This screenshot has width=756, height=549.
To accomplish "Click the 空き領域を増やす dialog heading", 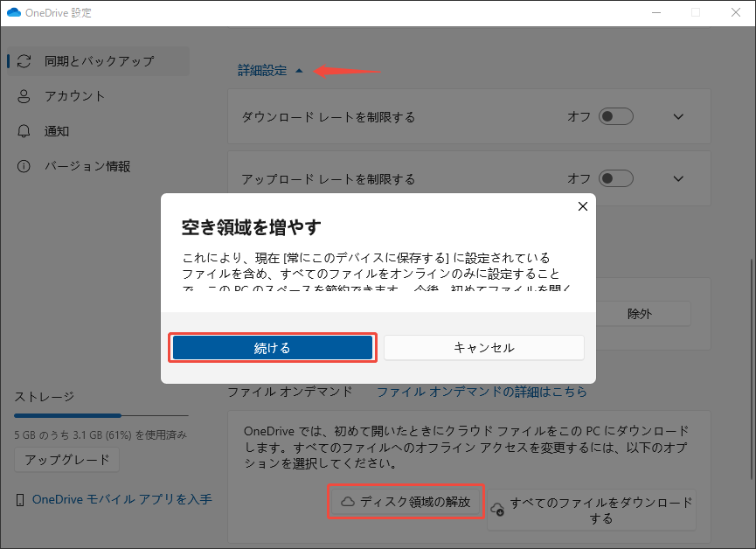I will pos(251,227).
